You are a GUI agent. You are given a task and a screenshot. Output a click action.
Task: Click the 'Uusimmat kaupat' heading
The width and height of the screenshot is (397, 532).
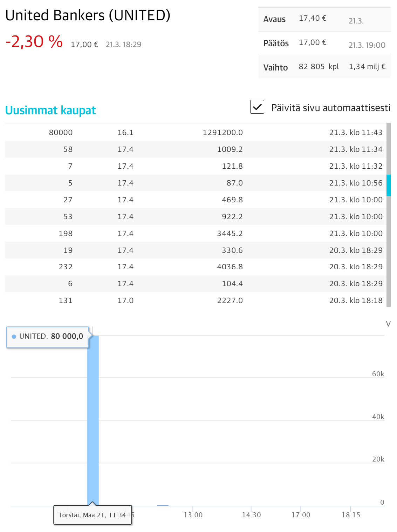[50, 110]
